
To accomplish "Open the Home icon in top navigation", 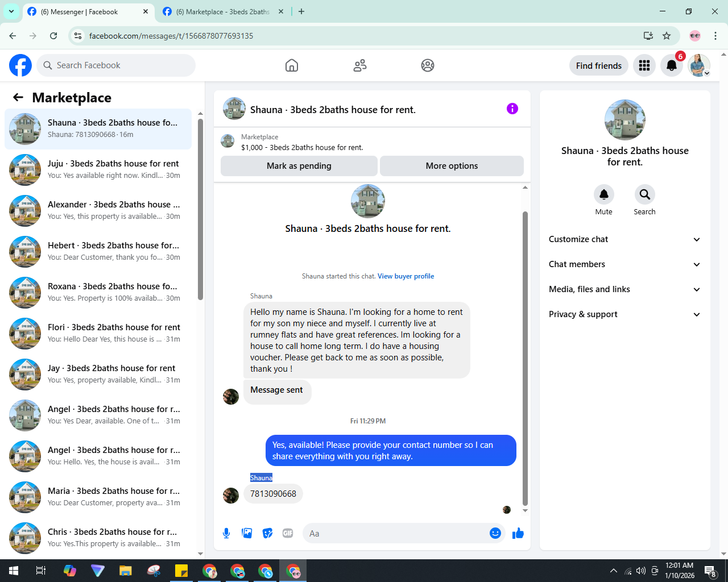I will pos(292,65).
